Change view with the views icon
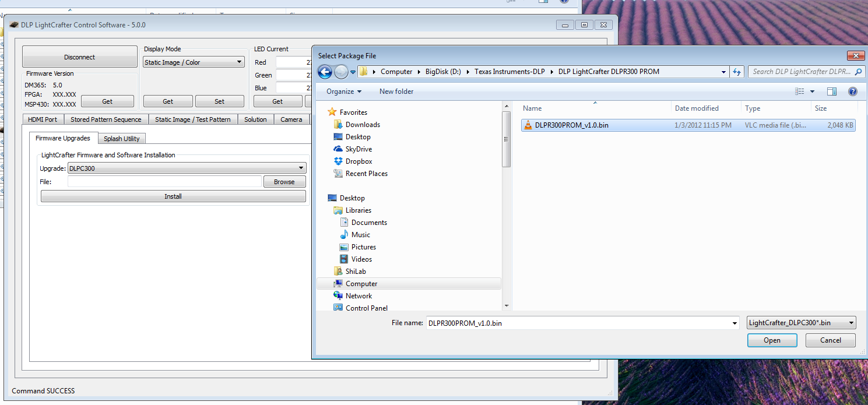This screenshot has width=868, height=405. coord(799,91)
